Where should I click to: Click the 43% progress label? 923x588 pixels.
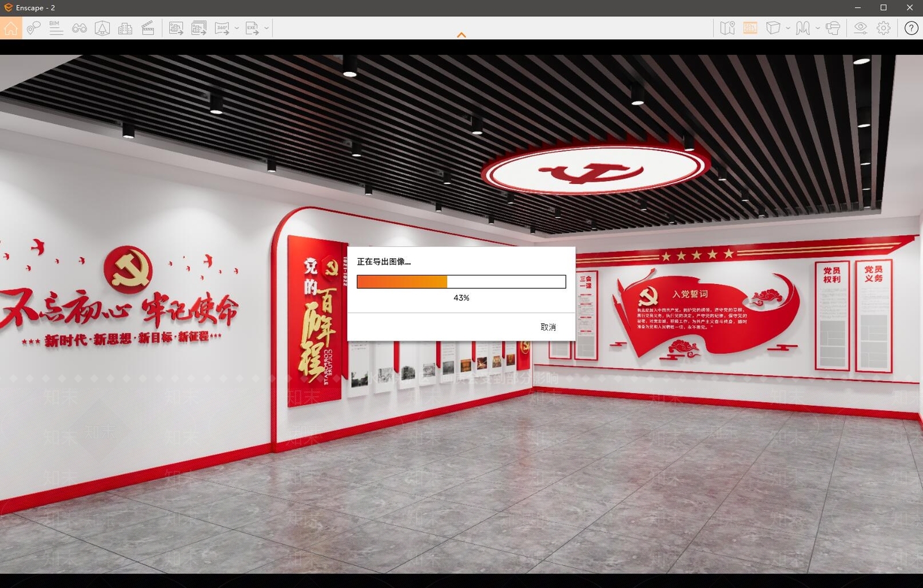[461, 297]
